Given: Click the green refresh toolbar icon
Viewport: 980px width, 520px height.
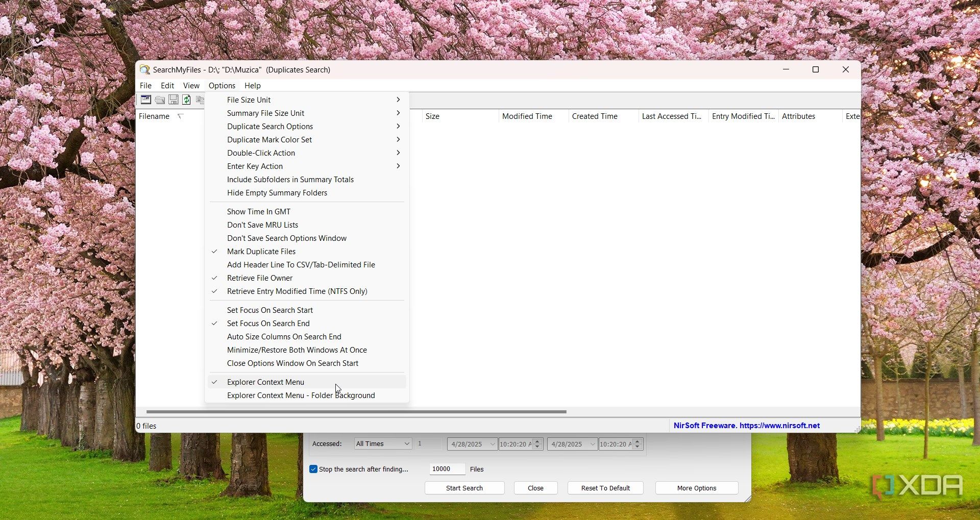Looking at the screenshot, I should (187, 100).
